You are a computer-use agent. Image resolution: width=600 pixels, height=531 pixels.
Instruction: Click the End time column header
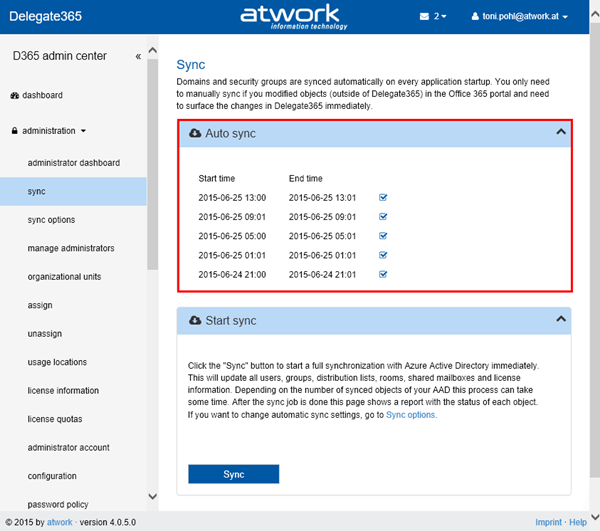coord(305,179)
